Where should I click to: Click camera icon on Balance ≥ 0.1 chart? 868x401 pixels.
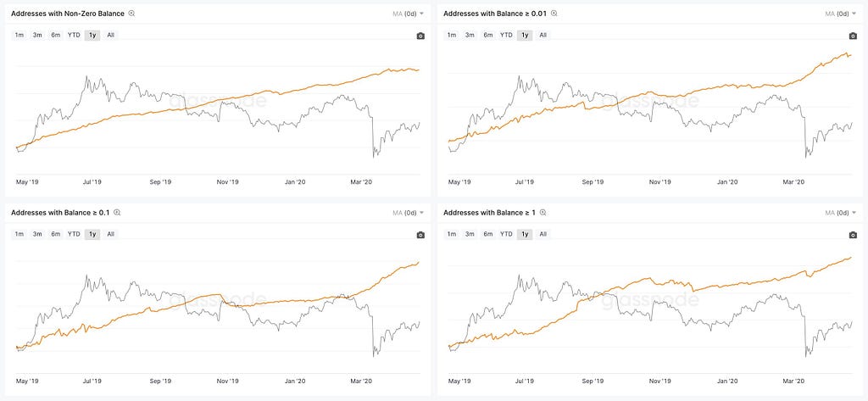click(420, 235)
